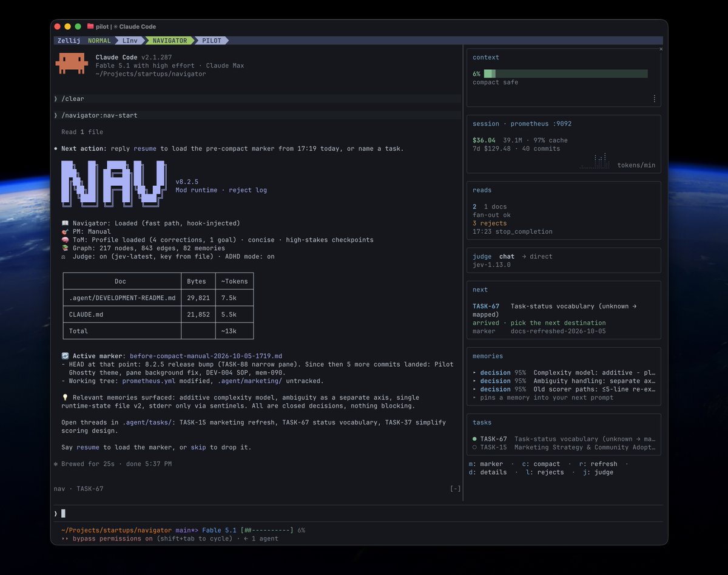
Task: Click the Read 1 file line
Action: (x=83, y=132)
